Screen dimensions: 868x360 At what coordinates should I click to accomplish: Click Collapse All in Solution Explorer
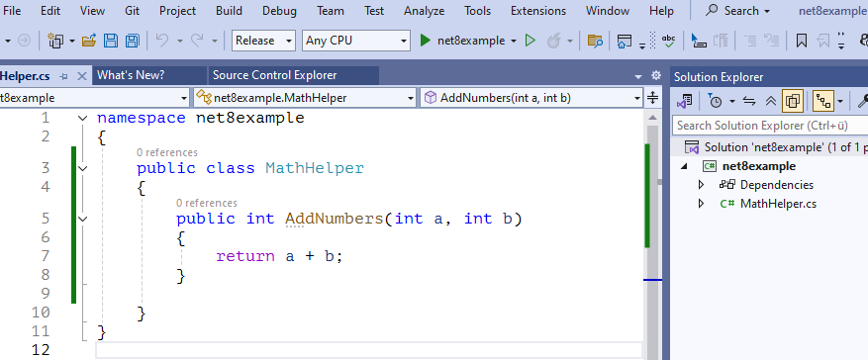(770, 101)
